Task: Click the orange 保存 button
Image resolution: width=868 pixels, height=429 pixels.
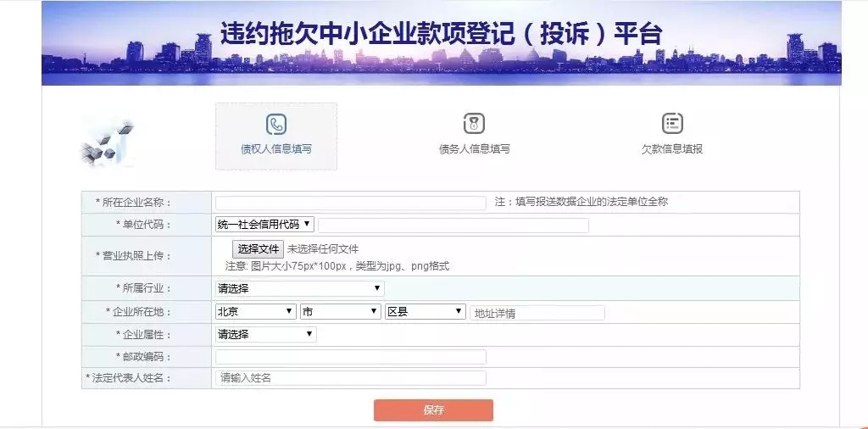Action: coord(433,410)
